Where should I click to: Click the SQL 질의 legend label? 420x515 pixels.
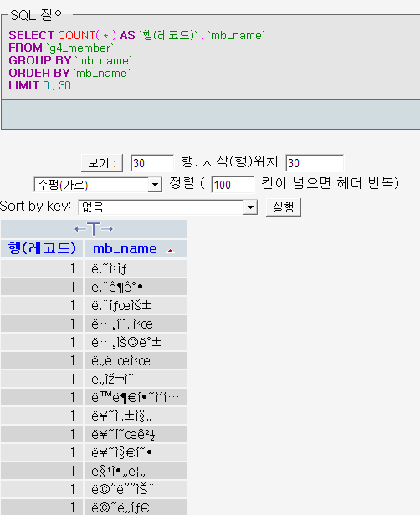coord(40,15)
